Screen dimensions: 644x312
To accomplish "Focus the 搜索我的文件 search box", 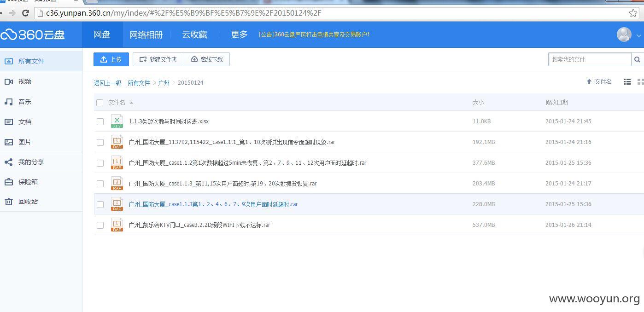I will tap(590, 59).
